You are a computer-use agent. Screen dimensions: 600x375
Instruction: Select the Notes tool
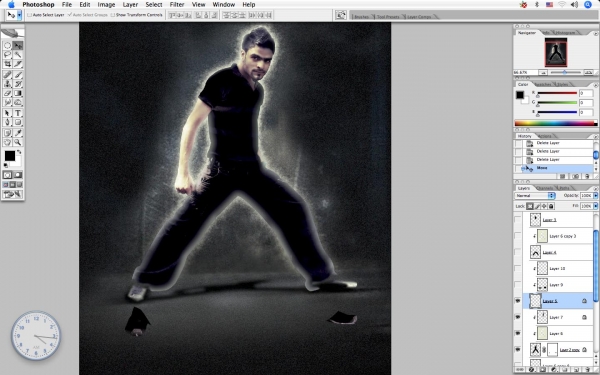7,133
